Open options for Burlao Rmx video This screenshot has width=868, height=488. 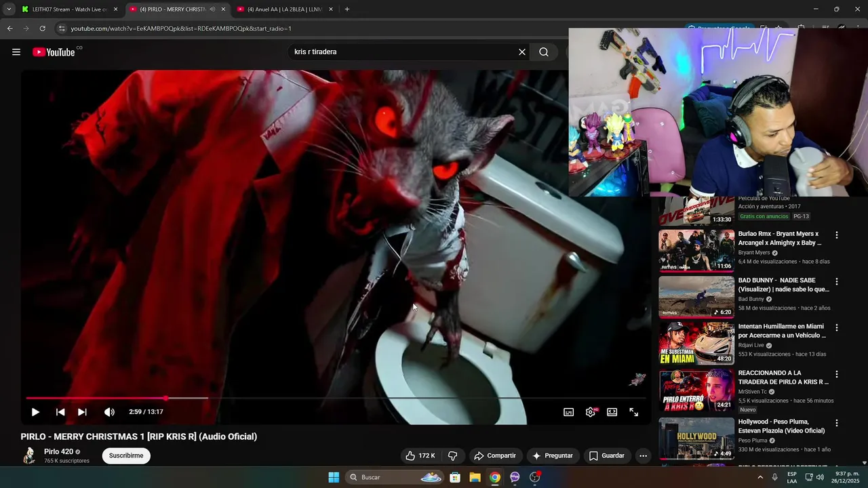tap(836, 235)
